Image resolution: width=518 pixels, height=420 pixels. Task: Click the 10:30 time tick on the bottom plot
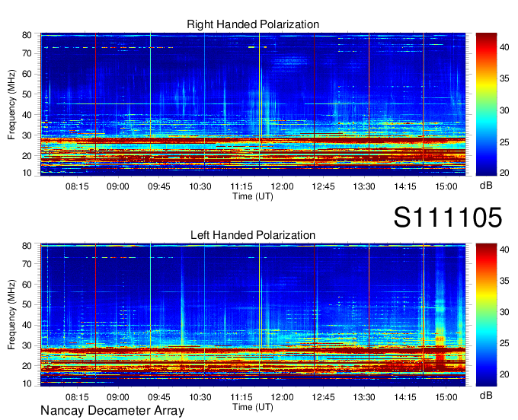pos(200,397)
